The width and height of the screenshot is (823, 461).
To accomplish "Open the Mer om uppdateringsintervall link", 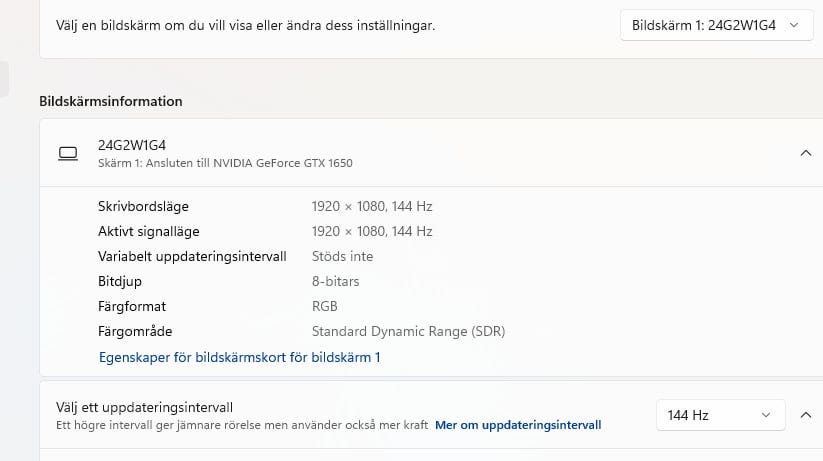I will click(518, 425).
